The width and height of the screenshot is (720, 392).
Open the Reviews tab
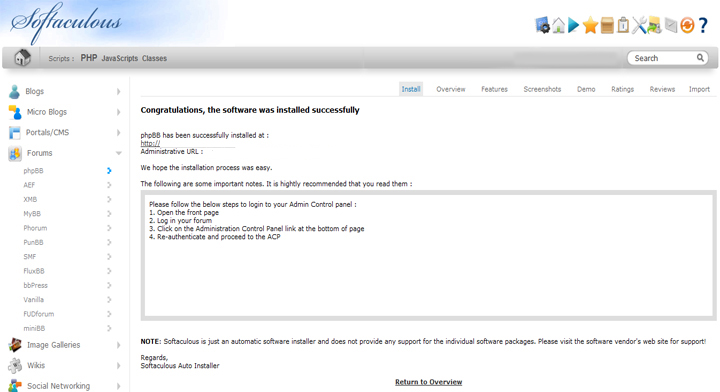[x=662, y=89]
